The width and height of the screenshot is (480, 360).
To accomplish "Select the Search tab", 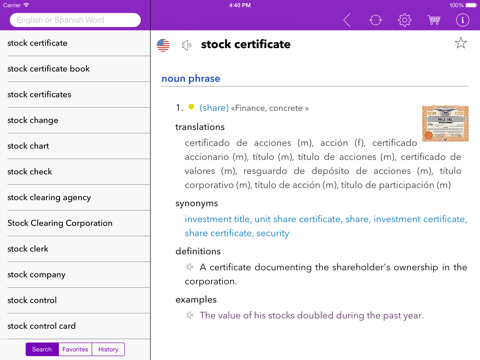I will (42, 349).
